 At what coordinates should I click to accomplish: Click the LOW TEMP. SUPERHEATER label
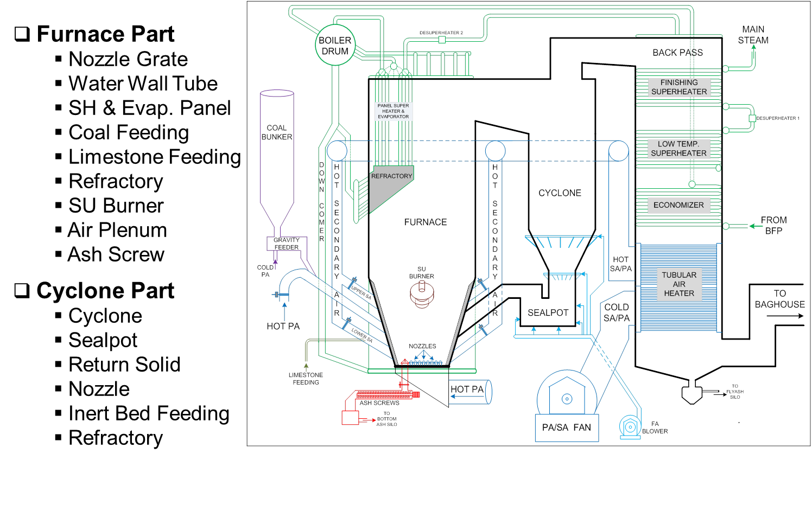678,148
